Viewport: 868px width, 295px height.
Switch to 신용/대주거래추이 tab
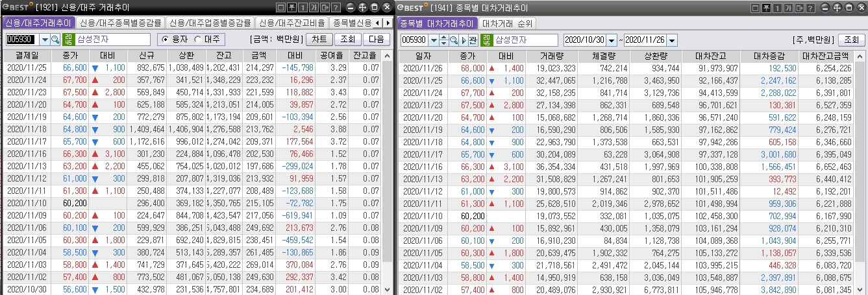click(38, 23)
